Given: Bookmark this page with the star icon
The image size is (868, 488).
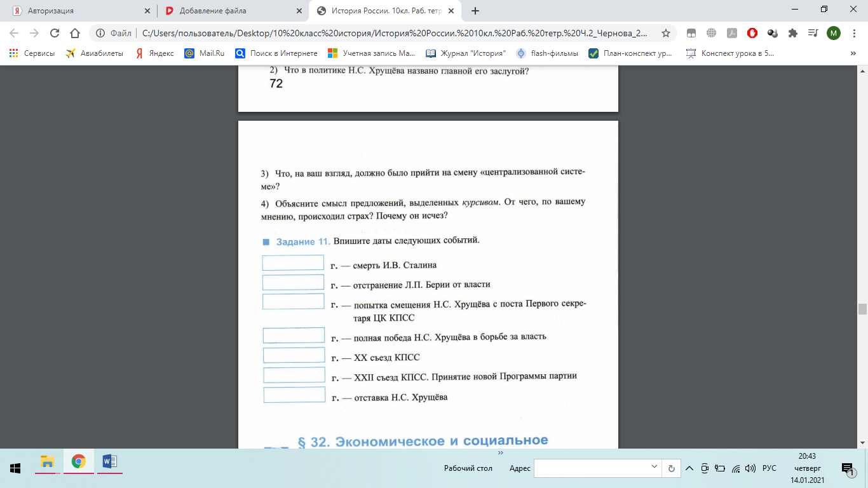Looking at the screenshot, I should (666, 33).
